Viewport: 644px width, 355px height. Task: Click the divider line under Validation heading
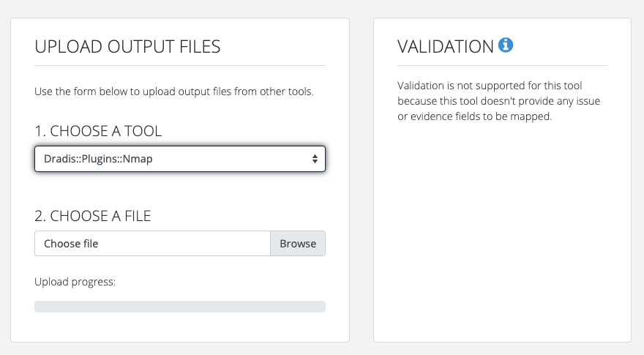502,65
